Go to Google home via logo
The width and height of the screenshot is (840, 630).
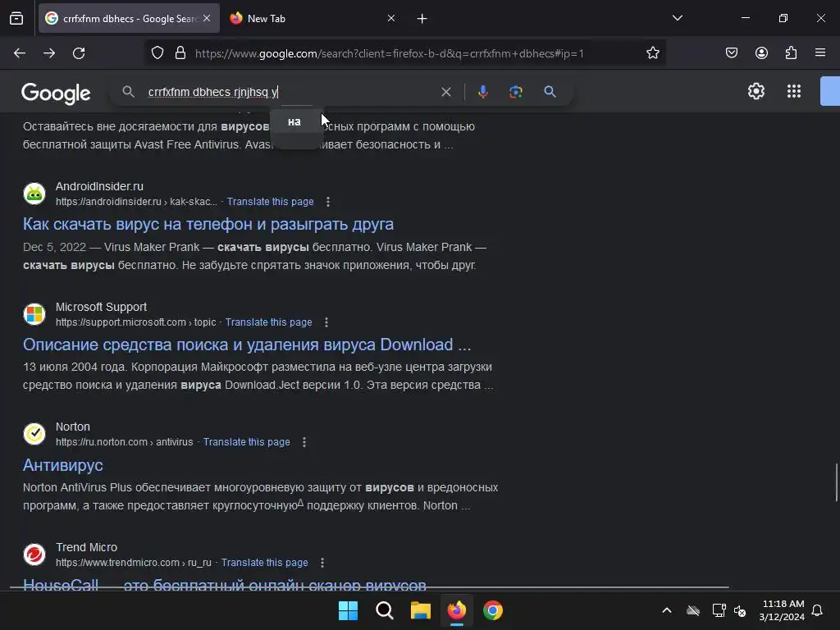56,94
